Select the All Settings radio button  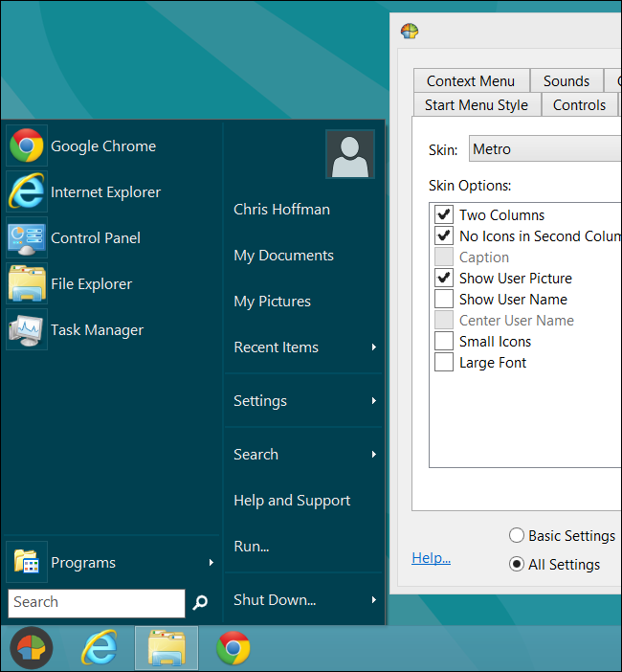[x=516, y=564]
